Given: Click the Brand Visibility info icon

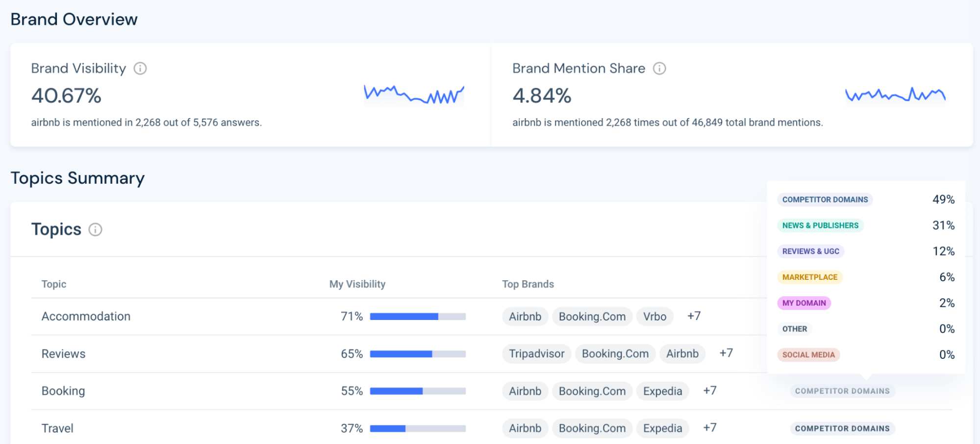Looking at the screenshot, I should click(140, 68).
